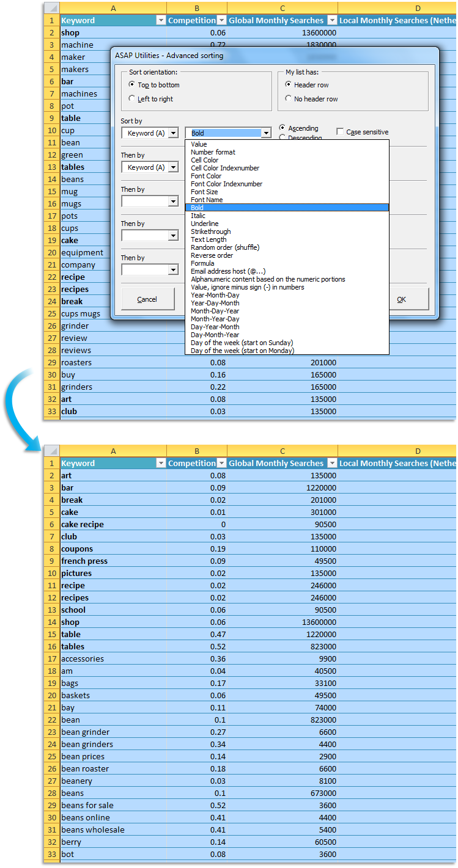The width and height of the screenshot is (458, 868).
Task: Pick Day of the week (start on Sunday)
Action: [x=287, y=343]
